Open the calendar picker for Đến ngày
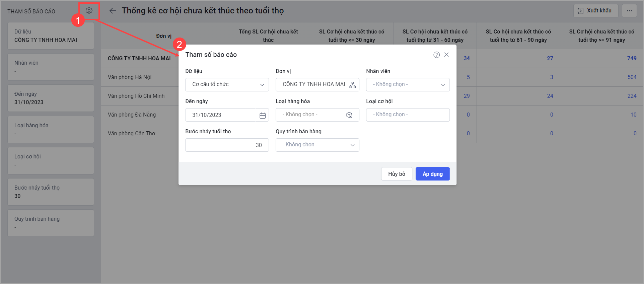644x284 pixels. click(263, 115)
